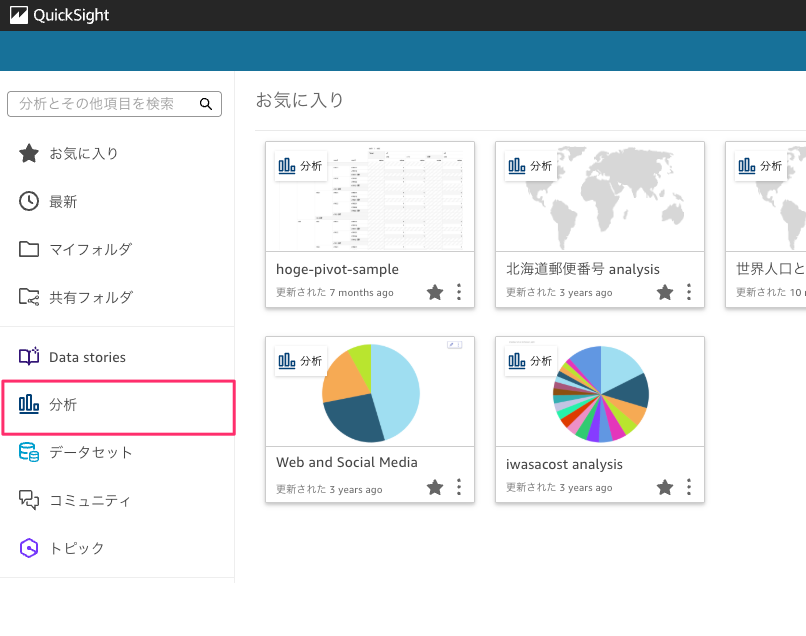Click the 分析 badge on iwasacost analysis card
The width and height of the screenshot is (806, 636).
pos(530,361)
